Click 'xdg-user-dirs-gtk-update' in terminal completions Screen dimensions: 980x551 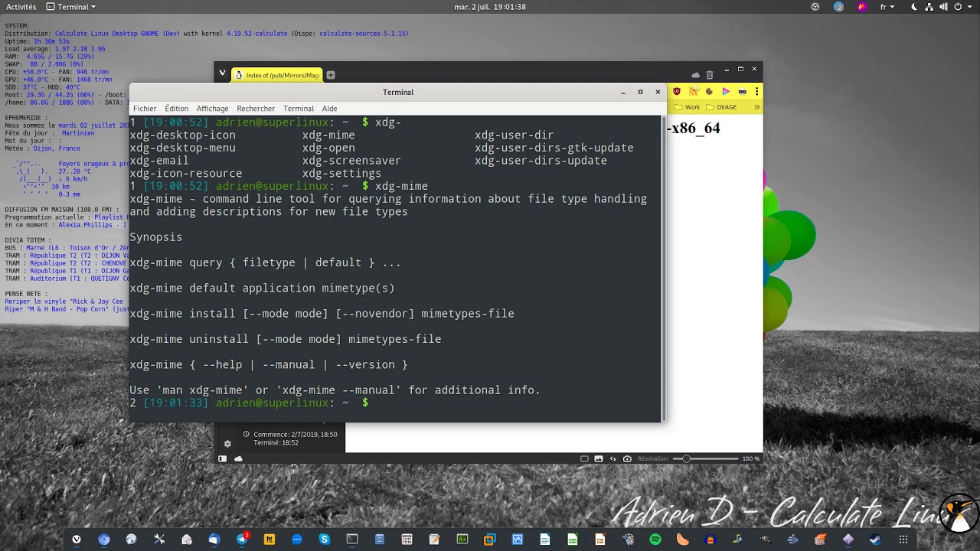554,148
